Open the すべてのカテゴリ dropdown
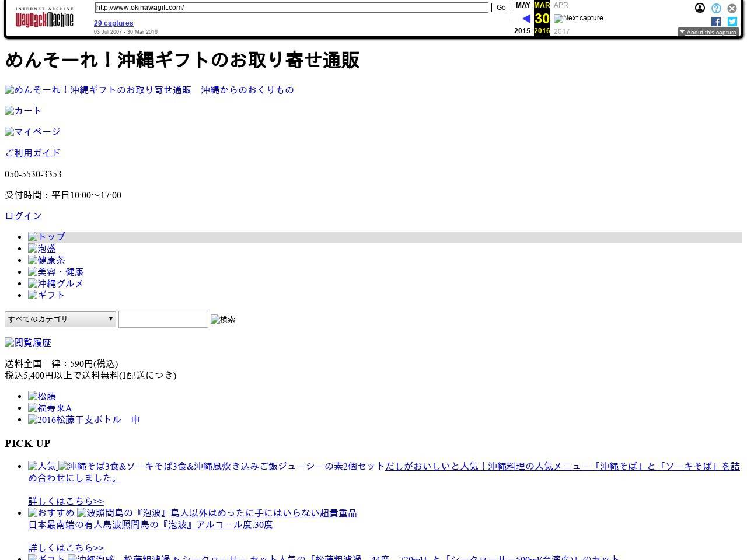 point(60,319)
